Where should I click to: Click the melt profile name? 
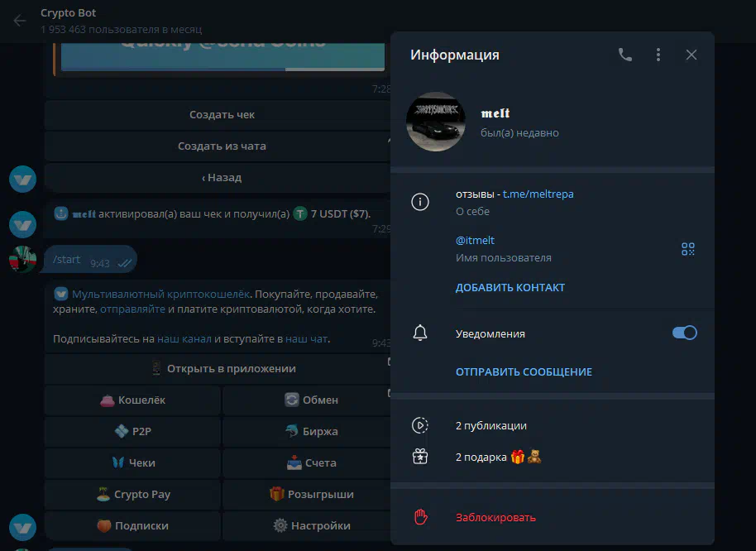tap(495, 113)
